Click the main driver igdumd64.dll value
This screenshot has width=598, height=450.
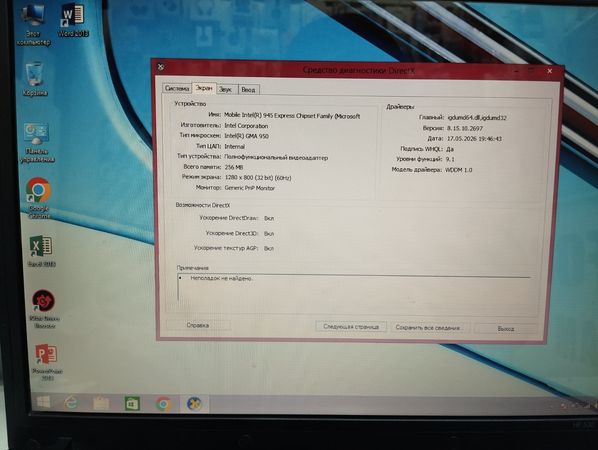(x=477, y=118)
